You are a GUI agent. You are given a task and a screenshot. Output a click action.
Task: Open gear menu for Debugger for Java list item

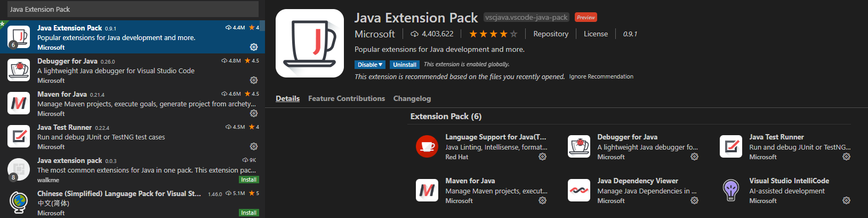pos(254,80)
